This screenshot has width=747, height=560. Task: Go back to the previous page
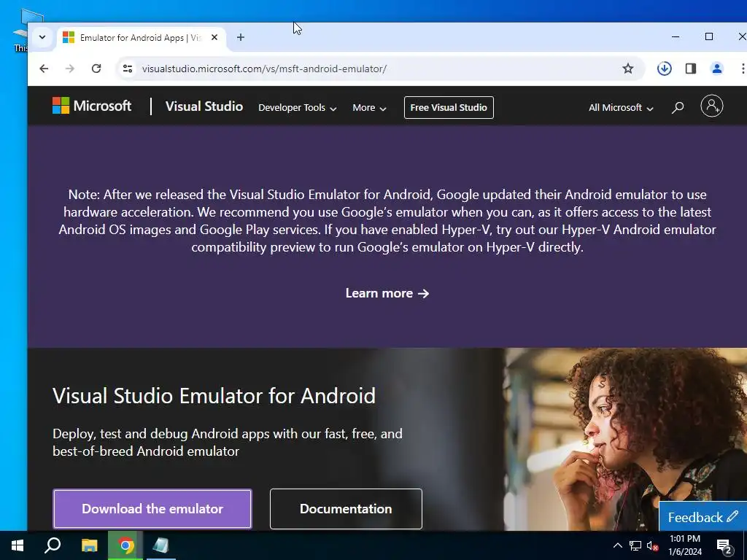pyautogui.click(x=44, y=69)
